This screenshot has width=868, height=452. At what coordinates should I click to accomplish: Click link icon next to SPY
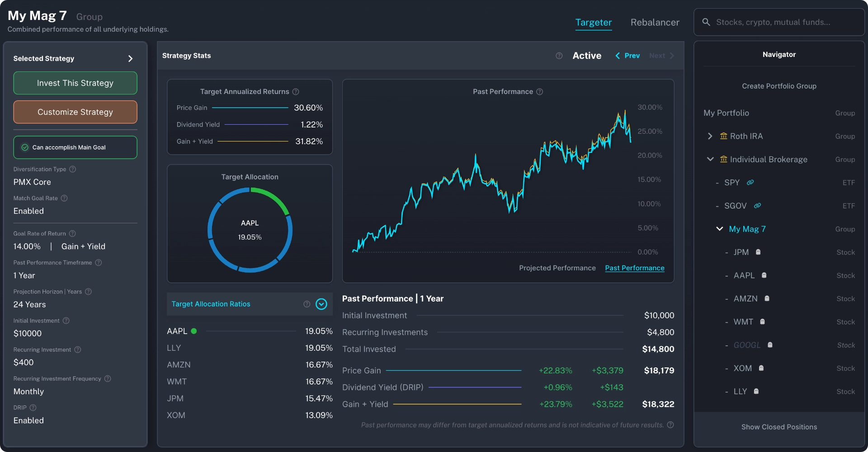750,183
